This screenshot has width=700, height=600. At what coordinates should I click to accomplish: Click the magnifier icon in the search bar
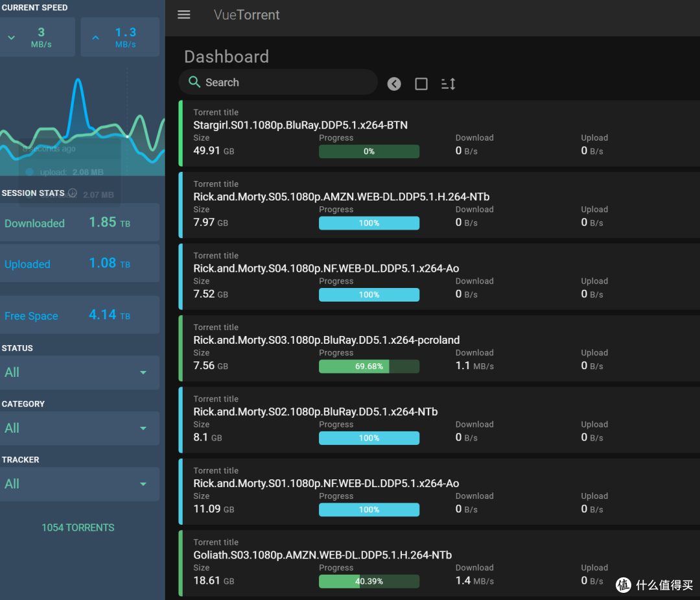(x=194, y=82)
